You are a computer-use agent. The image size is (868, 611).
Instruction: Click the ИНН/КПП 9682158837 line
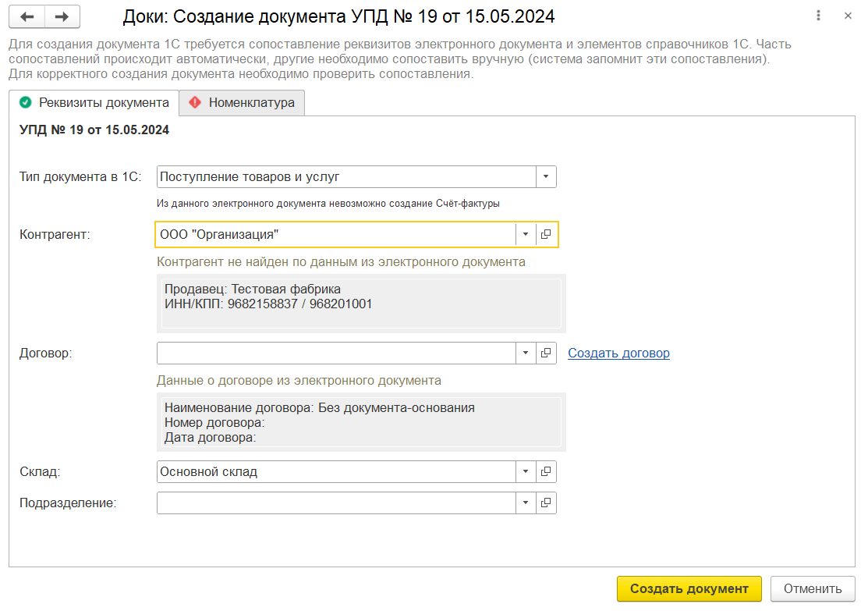268,304
